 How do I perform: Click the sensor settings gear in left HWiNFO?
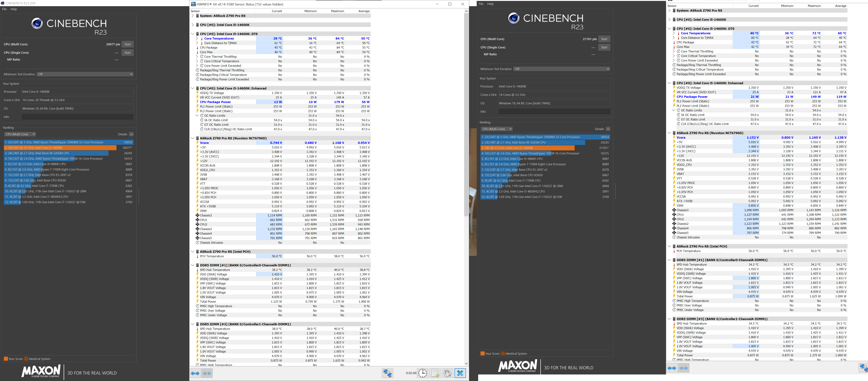[447, 373]
